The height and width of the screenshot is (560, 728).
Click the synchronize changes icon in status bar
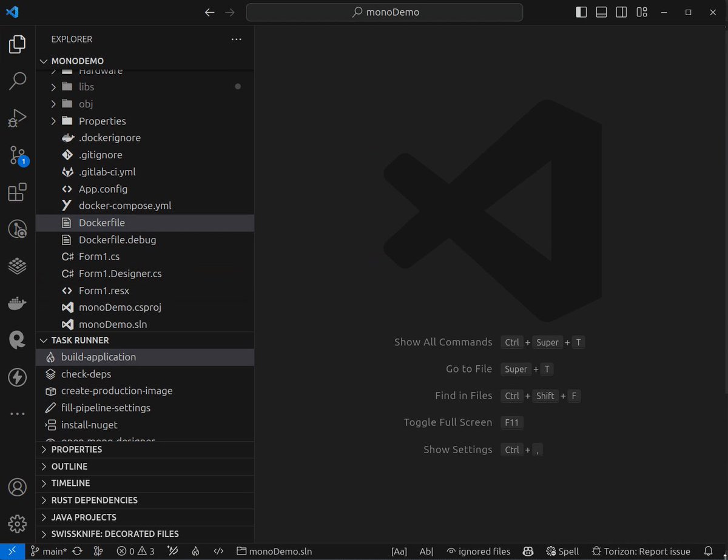(78, 552)
